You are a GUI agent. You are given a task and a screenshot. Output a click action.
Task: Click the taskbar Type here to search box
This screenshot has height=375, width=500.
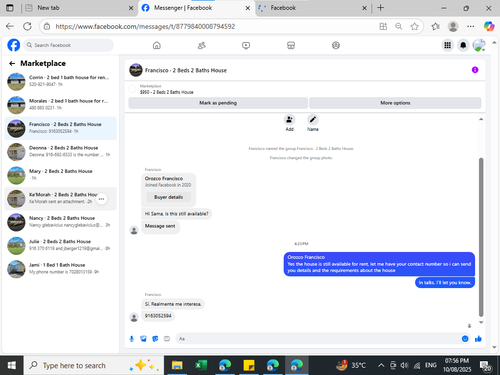click(x=93, y=365)
